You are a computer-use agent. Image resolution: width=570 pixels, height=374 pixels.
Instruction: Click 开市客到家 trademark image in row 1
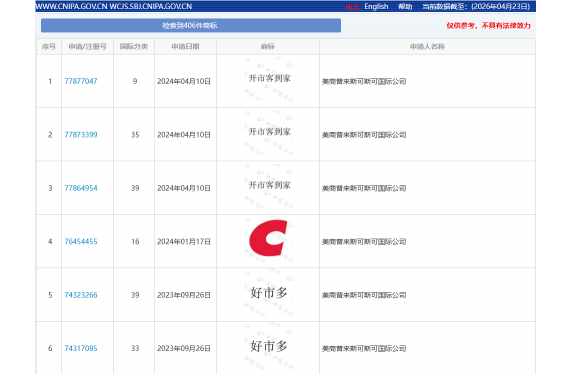[269, 78]
